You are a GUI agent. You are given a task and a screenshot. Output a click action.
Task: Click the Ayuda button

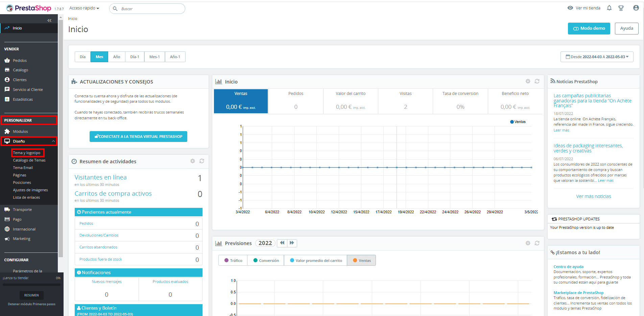click(x=626, y=28)
